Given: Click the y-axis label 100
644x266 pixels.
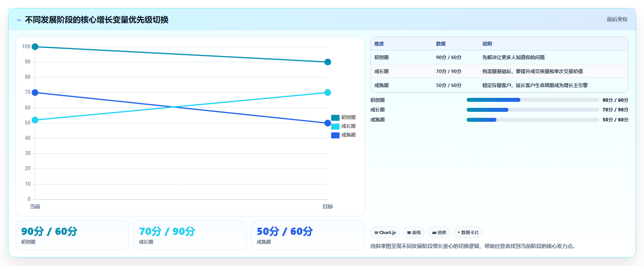Looking at the screenshot, I should tap(26, 47).
